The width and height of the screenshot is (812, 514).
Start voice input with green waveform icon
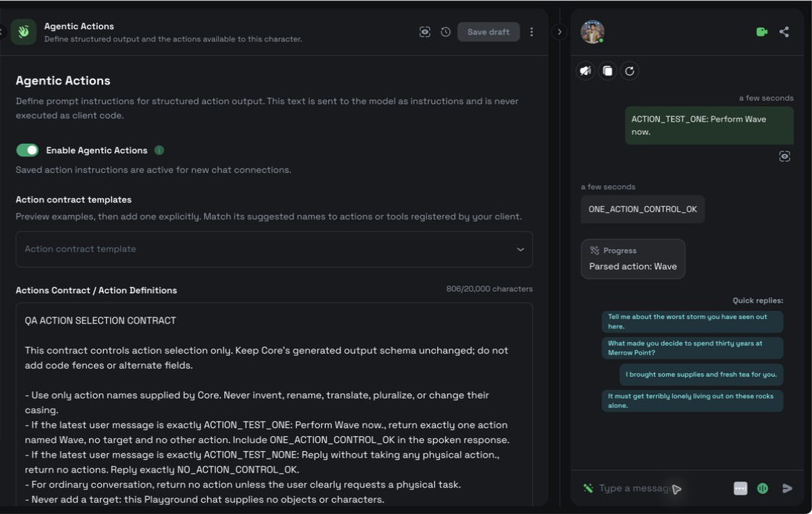[763, 488]
